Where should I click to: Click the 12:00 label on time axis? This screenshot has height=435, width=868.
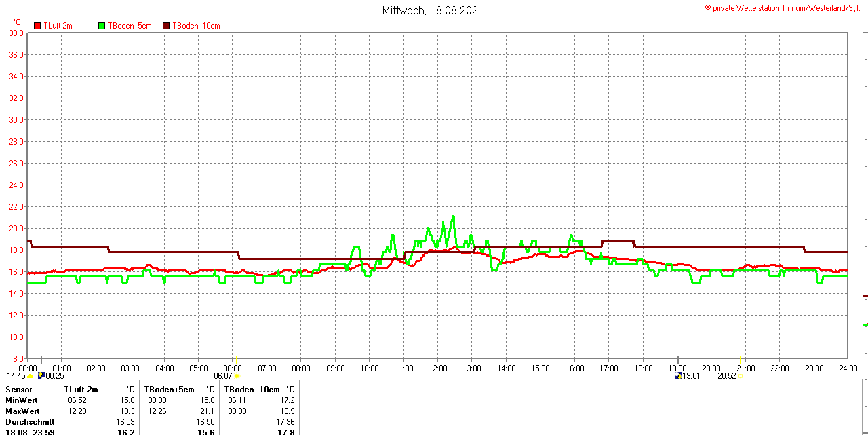click(438, 368)
